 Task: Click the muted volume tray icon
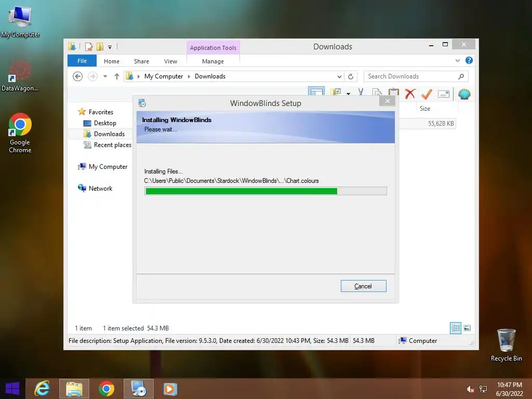tap(470, 389)
